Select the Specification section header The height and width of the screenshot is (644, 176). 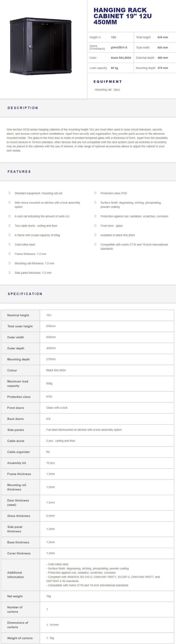pyautogui.click(x=25, y=294)
